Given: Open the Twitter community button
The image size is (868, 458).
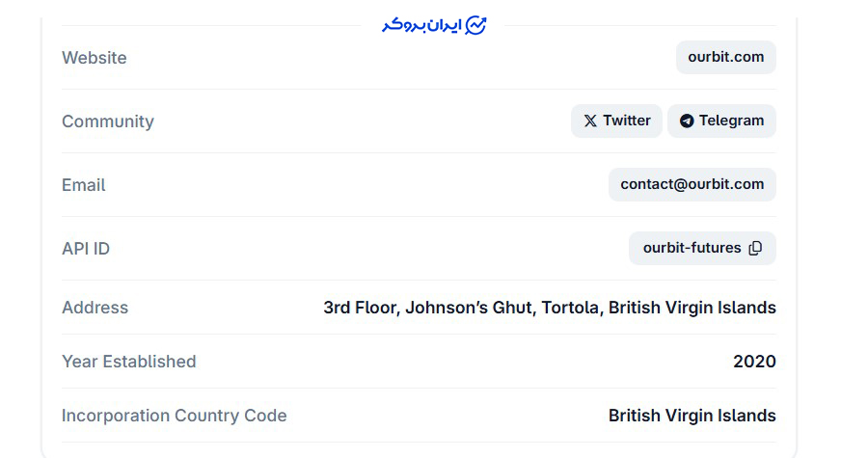Looking at the screenshot, I should pos(616,121).
